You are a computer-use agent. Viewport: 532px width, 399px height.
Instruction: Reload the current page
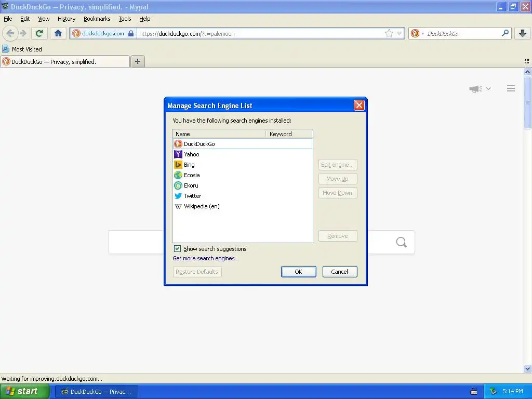39,33
